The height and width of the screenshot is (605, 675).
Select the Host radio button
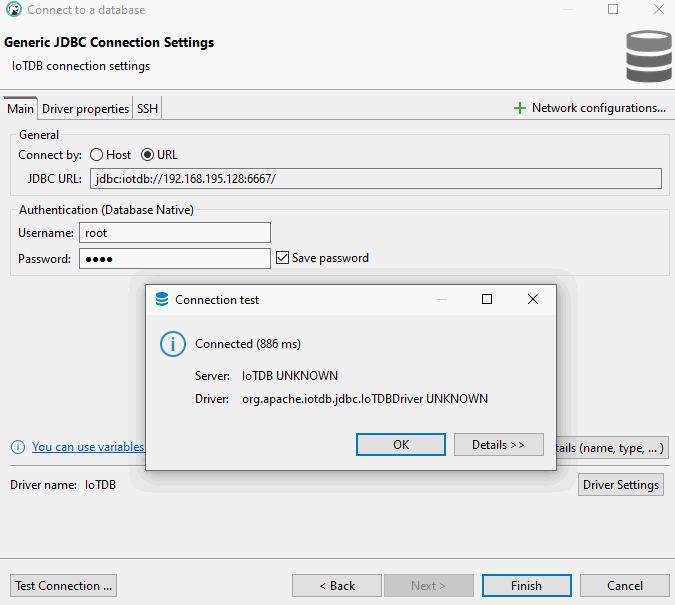click(x=96, y=155)
